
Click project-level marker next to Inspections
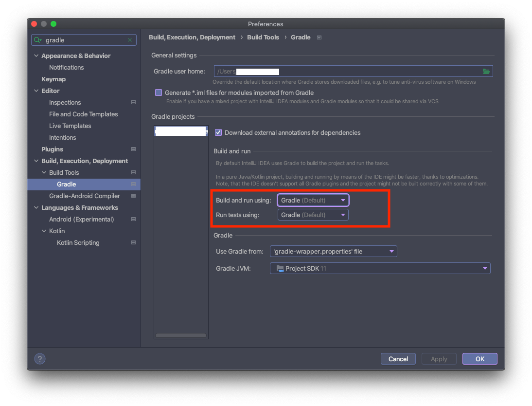click(x=133, y=102)
